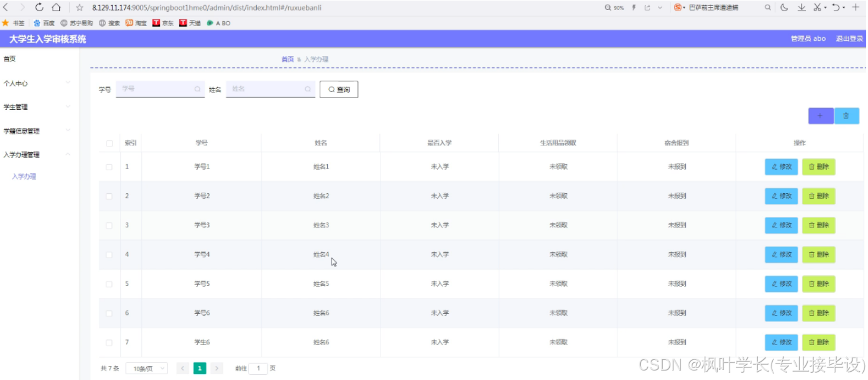
Task: Open the scissors screenshot tool
Action: coord(817,8)
